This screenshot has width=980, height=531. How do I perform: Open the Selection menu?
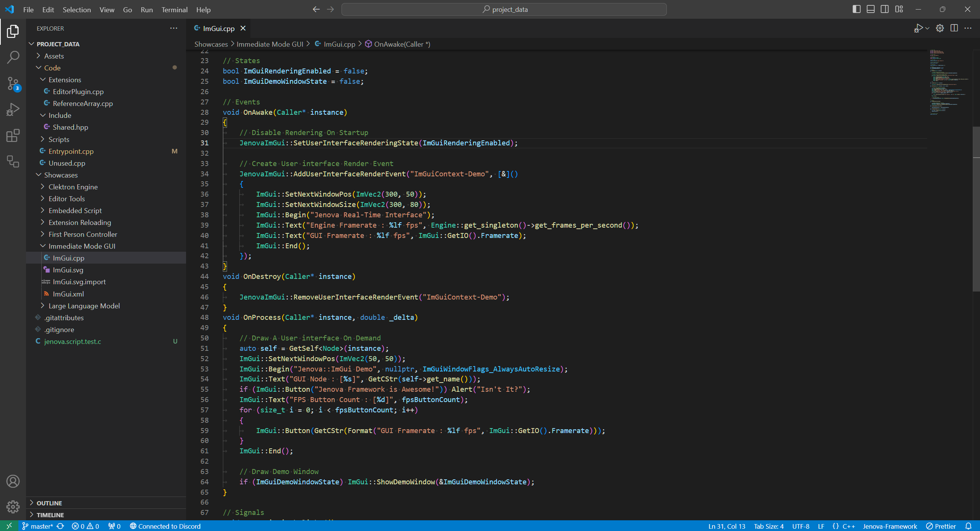[77, 10]
